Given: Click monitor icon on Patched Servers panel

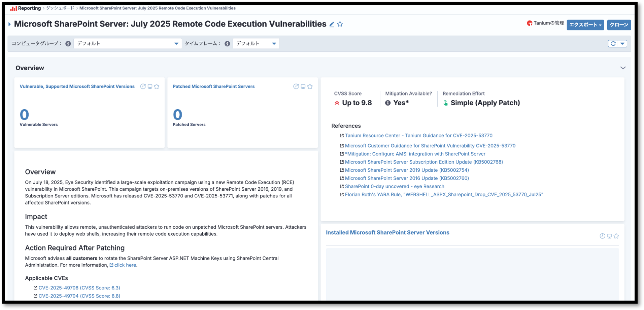Looking at the screenshot, I should pos(303,86).
